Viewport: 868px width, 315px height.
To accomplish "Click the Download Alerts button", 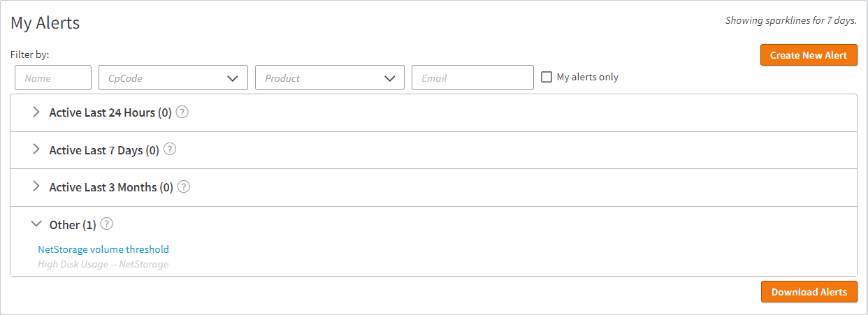I will (809, 292).
